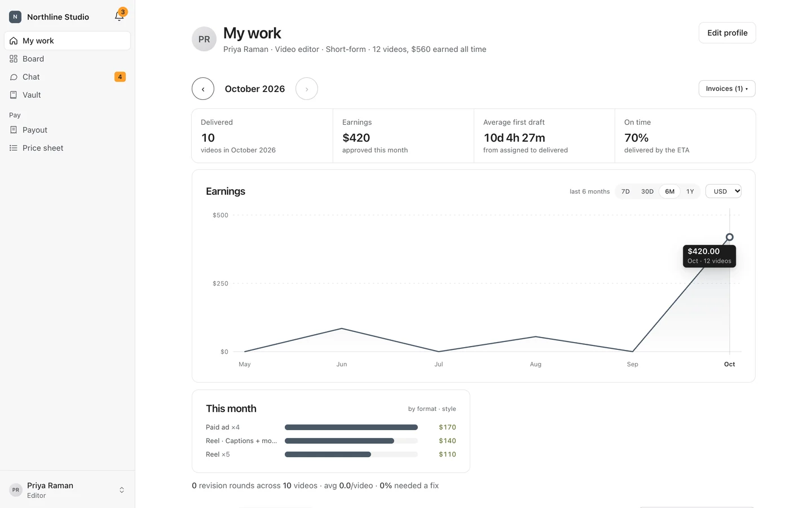The width and height of the screenshot is (812, 508).
Task: Click the $110 Reel amount
Action: [447, 454]
